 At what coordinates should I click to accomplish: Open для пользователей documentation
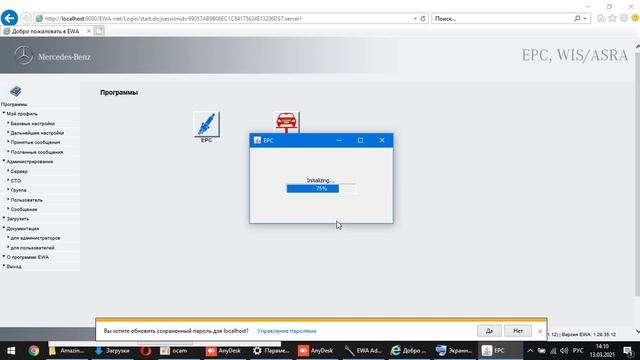click(x=33, y=247)
